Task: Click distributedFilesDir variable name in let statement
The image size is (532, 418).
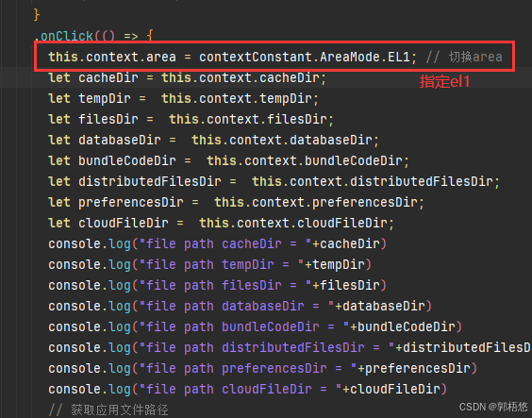Action: 150,181
